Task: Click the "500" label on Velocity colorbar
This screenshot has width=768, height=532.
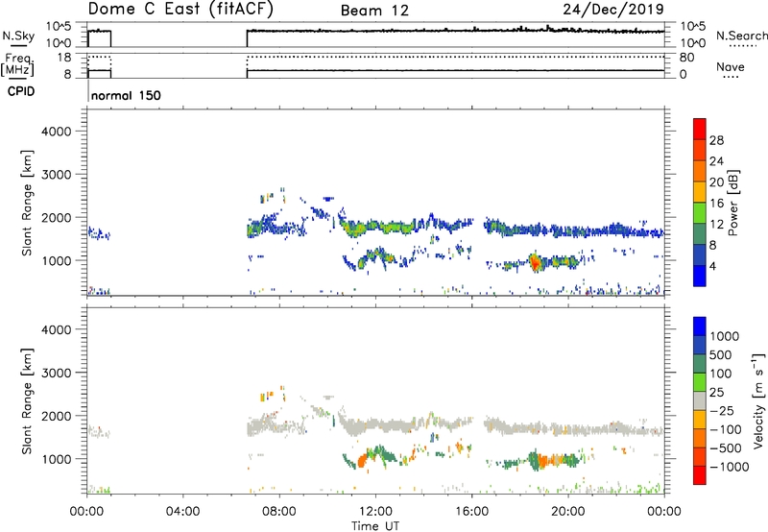Action: click(721, 355)
